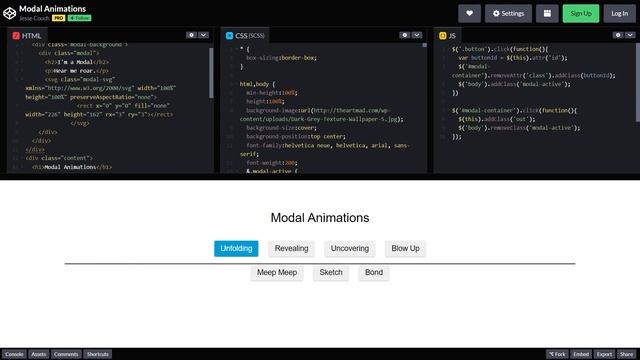640x360 pixels.
Task: Open the Settings button
Action: click(508, 13)
